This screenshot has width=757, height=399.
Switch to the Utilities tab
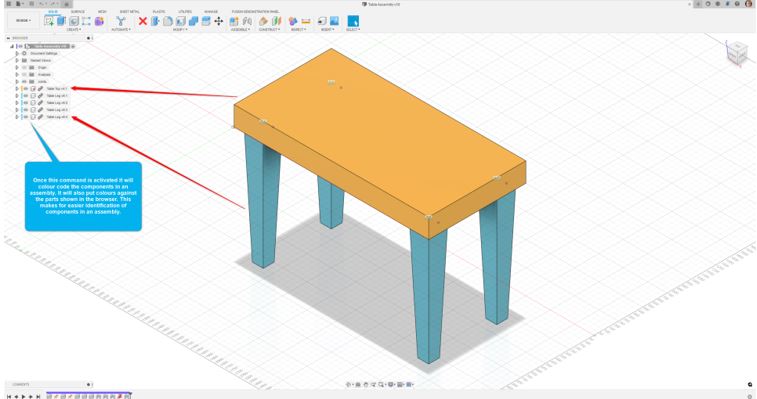pyautogui.click(x=185, y=12)
